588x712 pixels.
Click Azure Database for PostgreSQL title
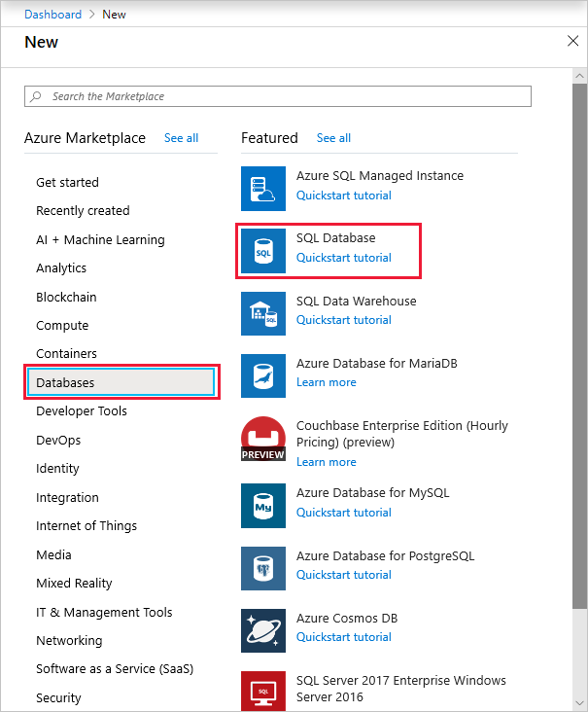coord(385,555)
